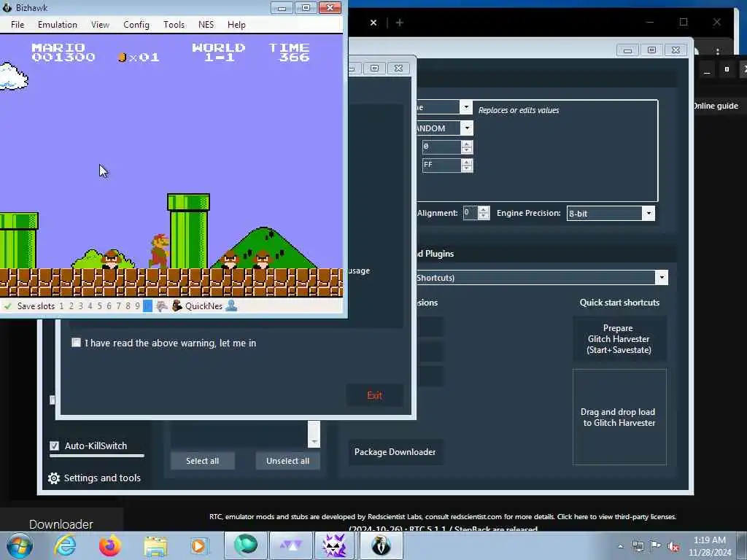The height and width of the screenshot is (560, 747).
Task: Select save slot 3
Action: [80, 306]
